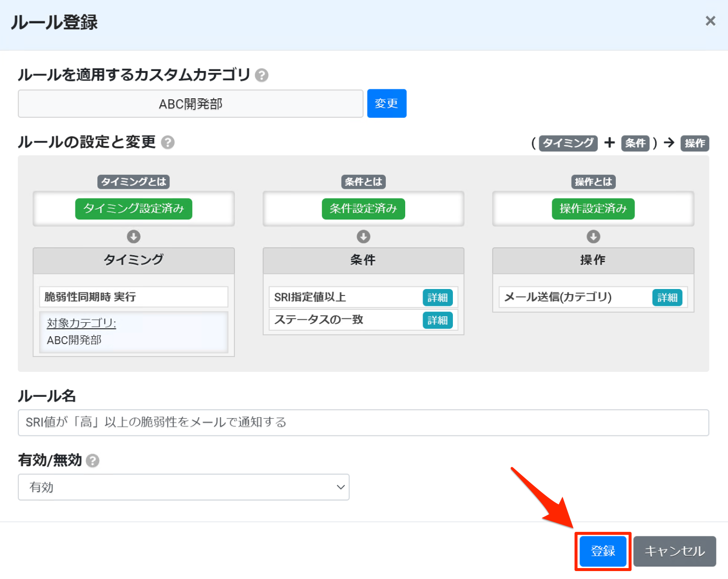The height and width of the screenshot is (579, 728).
Task: Click the タイミング legend badge in formula
Action: point(568,143)
